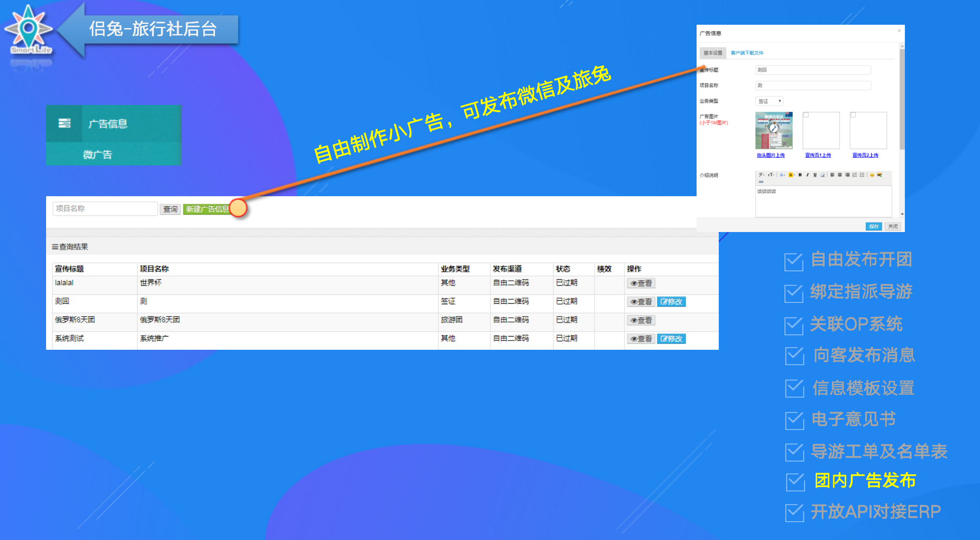This screenshot has width=980, height=540.
Task: Click the New Zealand ad image thumbnail
Action: tap(774, 131)
